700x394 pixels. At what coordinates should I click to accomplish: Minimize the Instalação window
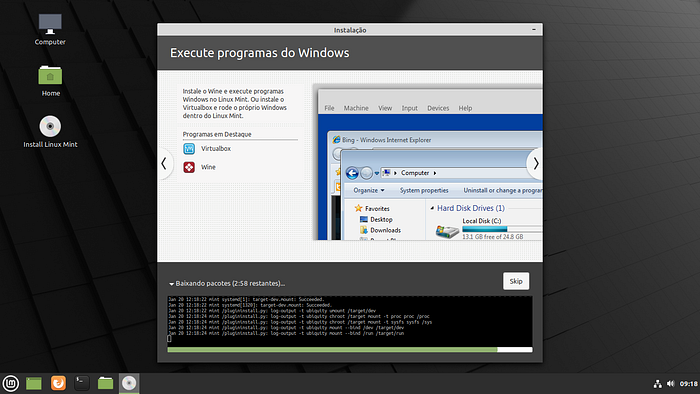pos(534,29)
